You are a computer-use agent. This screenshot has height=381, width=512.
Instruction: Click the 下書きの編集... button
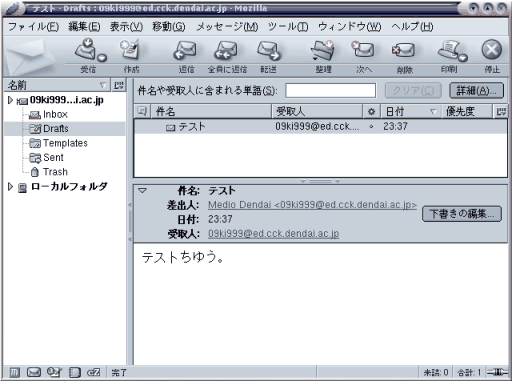(x=462, y=214)
